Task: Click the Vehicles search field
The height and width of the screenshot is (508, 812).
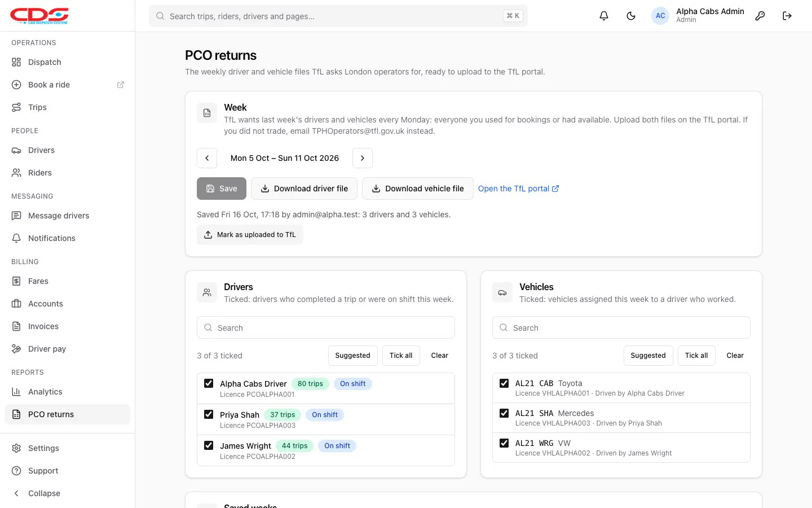Action: click(x=621, y=327)
